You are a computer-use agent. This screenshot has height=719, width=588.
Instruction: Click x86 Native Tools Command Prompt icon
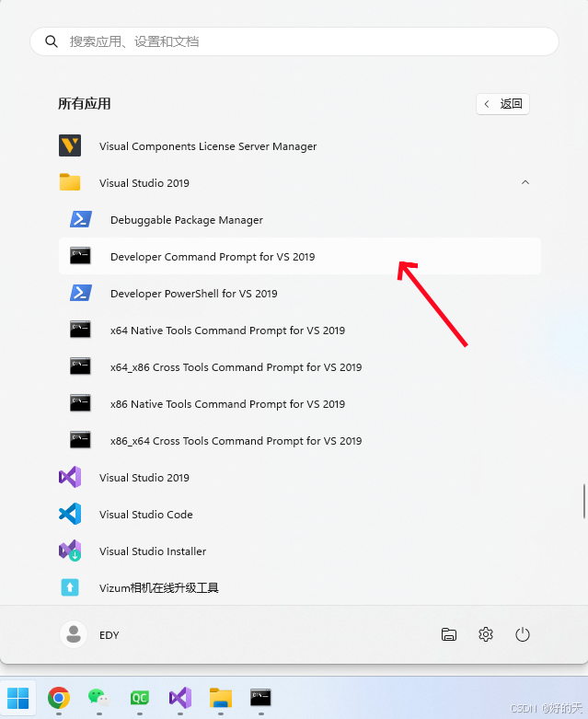pyautogui.click(x=80, y=403)
